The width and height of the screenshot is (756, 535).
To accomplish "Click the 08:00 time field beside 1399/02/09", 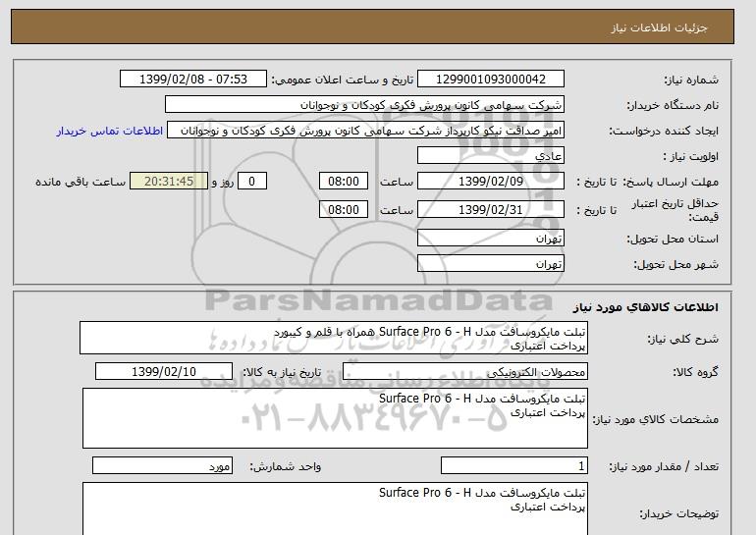I will click(x=344, y=182).
